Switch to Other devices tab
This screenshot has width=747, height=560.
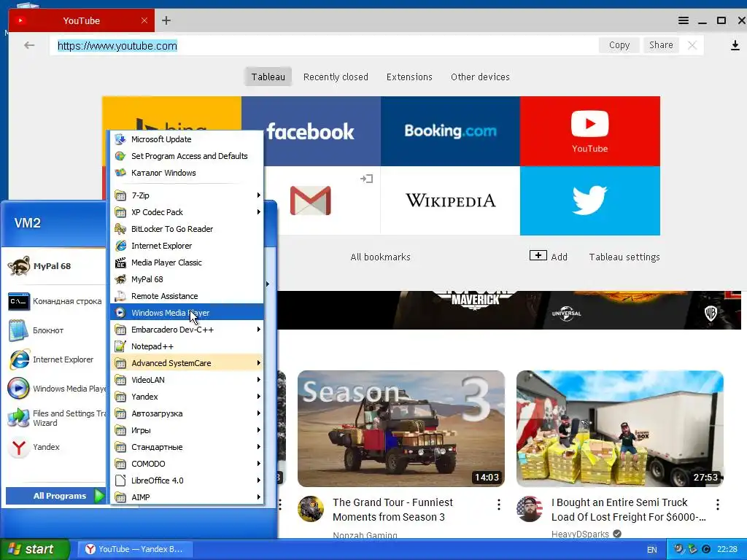click(480, 77)
